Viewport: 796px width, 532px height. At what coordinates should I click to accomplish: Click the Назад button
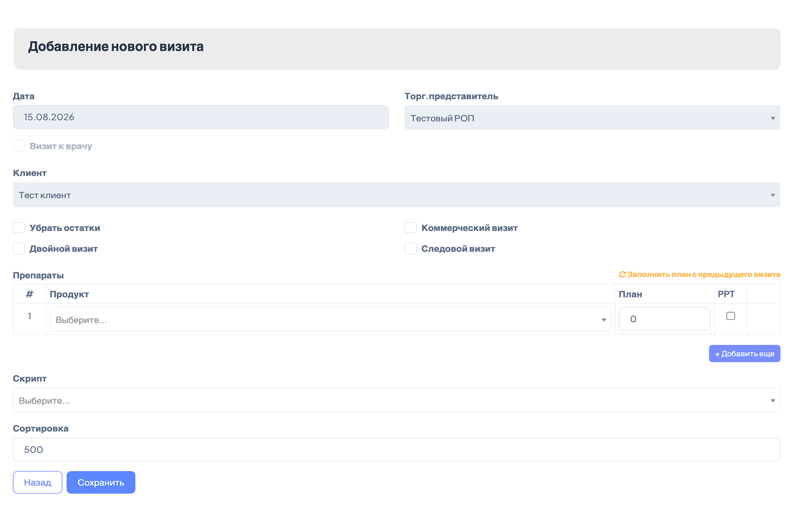coord(38,483)
